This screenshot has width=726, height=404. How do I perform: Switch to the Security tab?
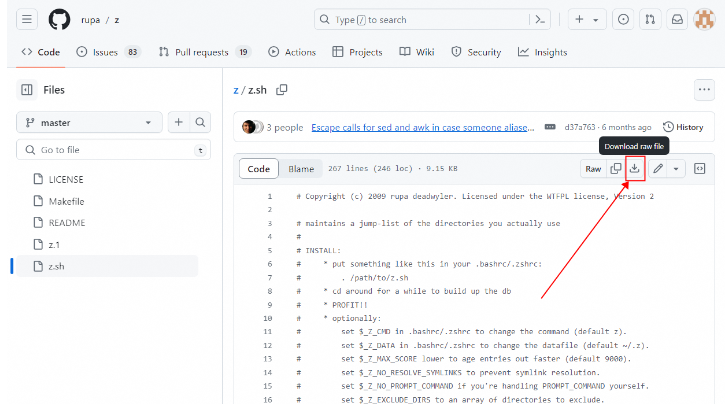pos(476,52)
